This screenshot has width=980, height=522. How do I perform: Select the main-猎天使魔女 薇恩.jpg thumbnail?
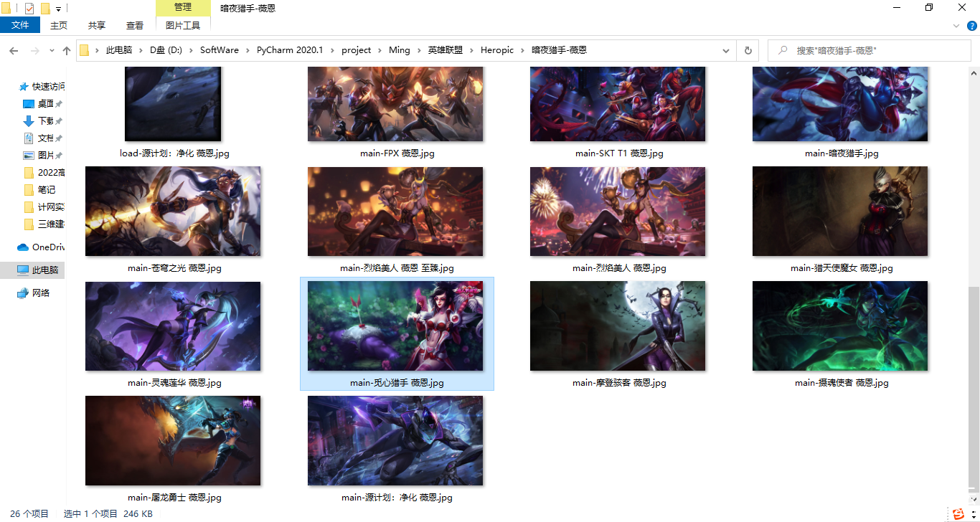tap(840, 212)
